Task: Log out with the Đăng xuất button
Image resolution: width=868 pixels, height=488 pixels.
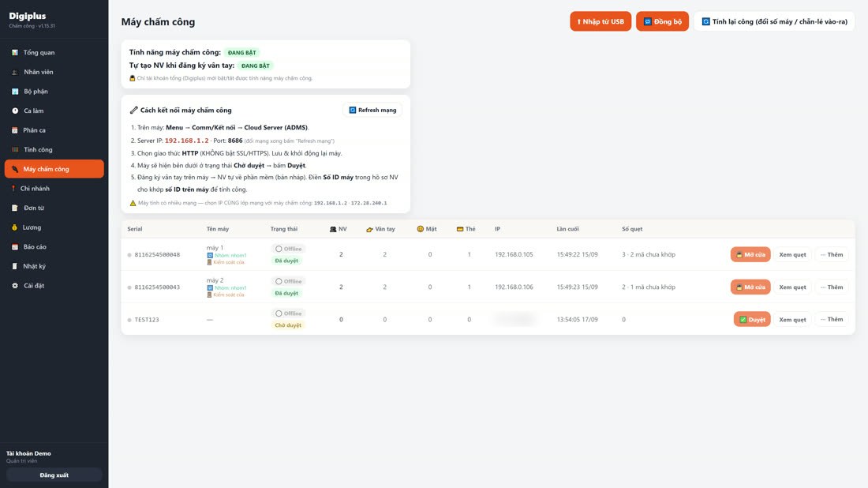Action: click(x=54, y=475)
